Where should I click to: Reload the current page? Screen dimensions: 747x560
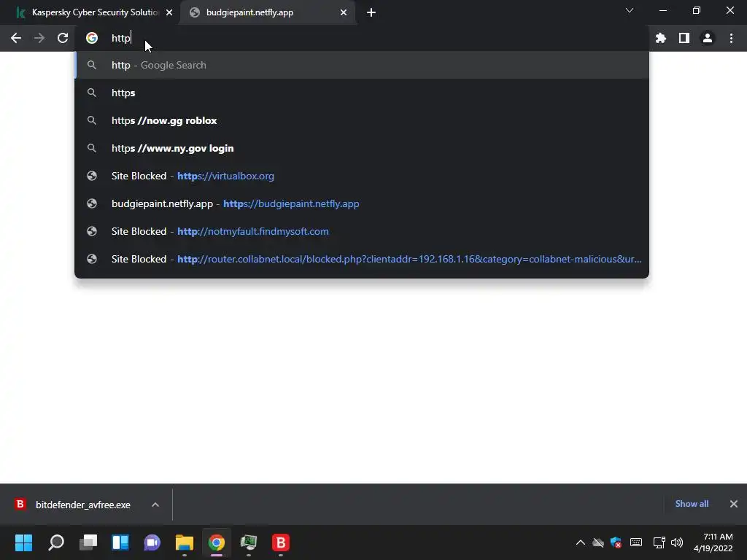63,38
